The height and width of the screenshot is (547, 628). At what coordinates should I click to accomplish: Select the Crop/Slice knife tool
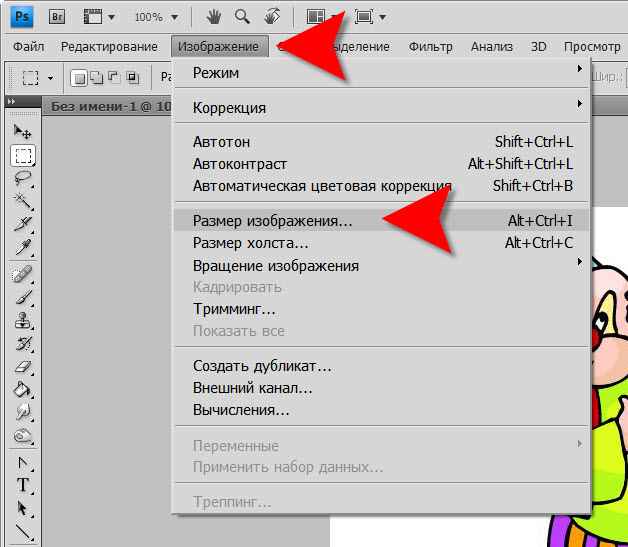(x=22, y=224)
